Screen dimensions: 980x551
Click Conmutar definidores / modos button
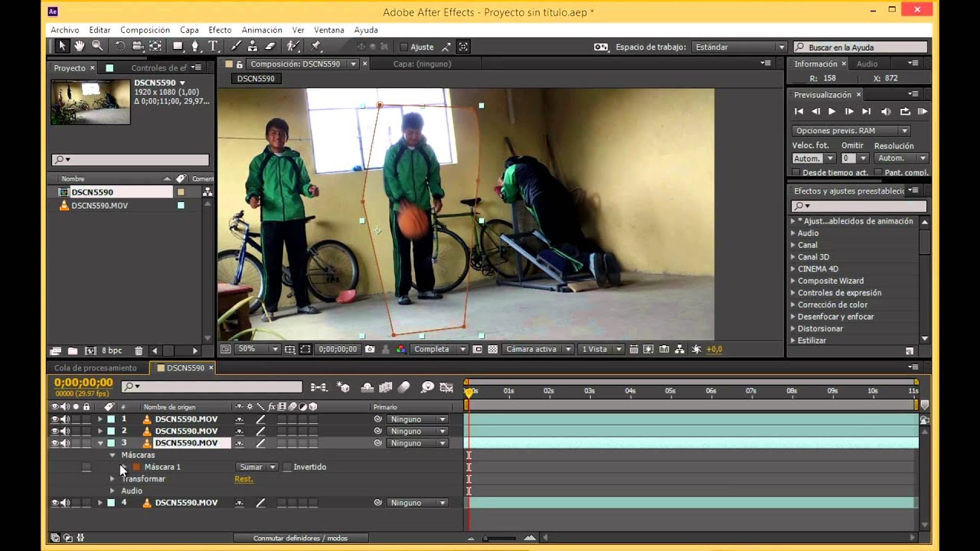(300, 538)
